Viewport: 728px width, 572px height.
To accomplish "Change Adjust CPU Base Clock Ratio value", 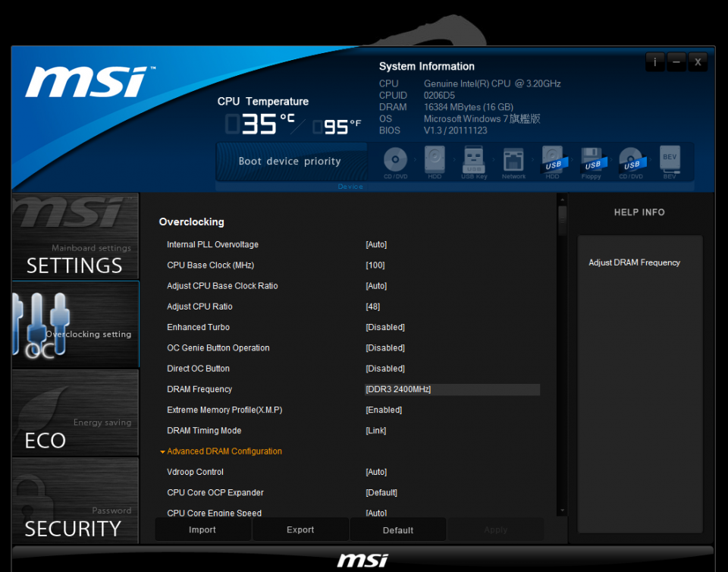I will tap(376, 286).
